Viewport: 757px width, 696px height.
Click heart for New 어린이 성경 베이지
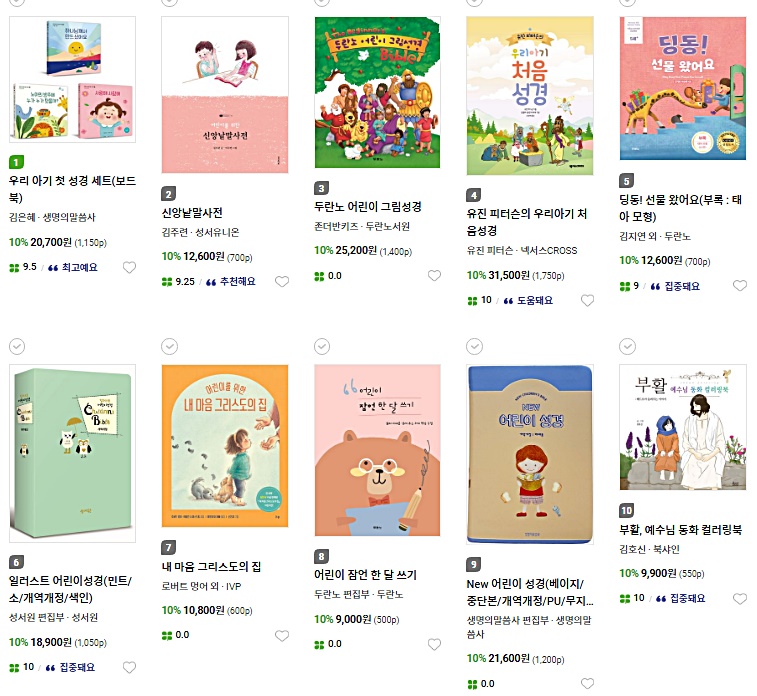point(587,683)
